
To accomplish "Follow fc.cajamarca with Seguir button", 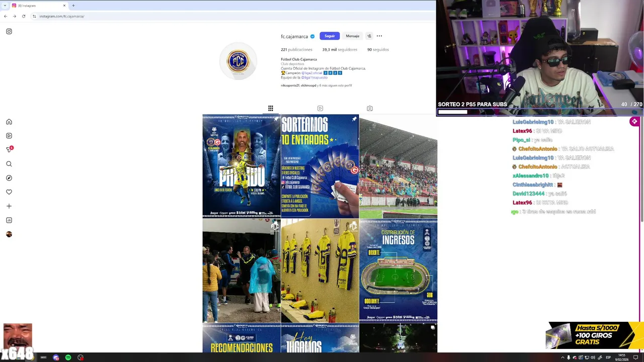I will (x=330, y=36).
